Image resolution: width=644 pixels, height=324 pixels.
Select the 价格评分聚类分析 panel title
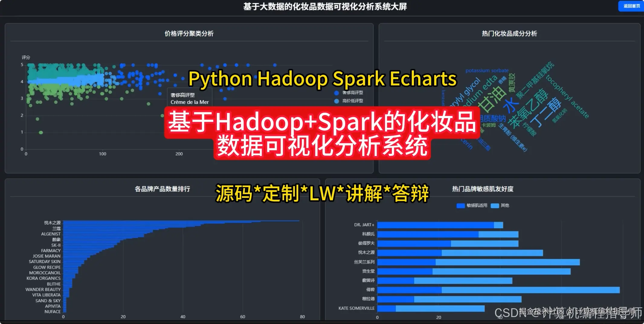pos(189,34)
